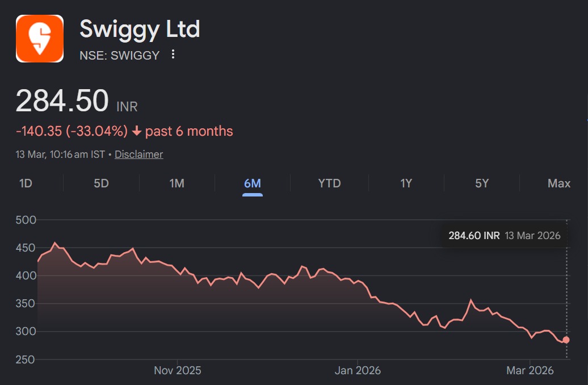
Task: Switch to the 1Y range
Action: point(405,183)
